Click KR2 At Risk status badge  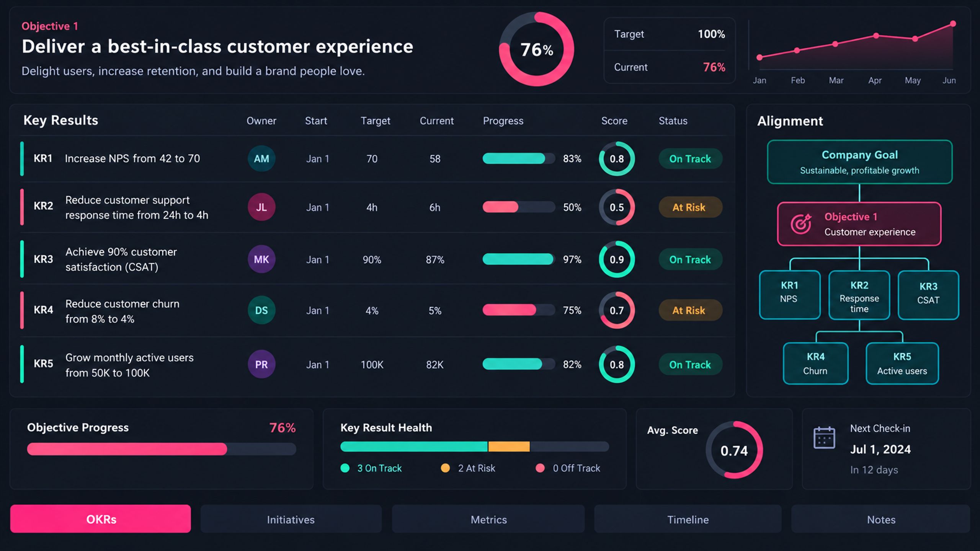point(690,207)
